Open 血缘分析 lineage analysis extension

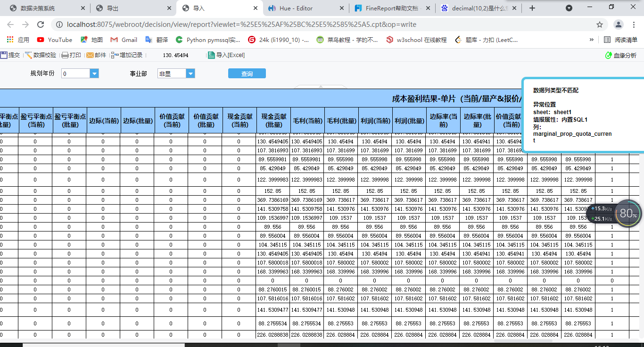coord(620,56)
